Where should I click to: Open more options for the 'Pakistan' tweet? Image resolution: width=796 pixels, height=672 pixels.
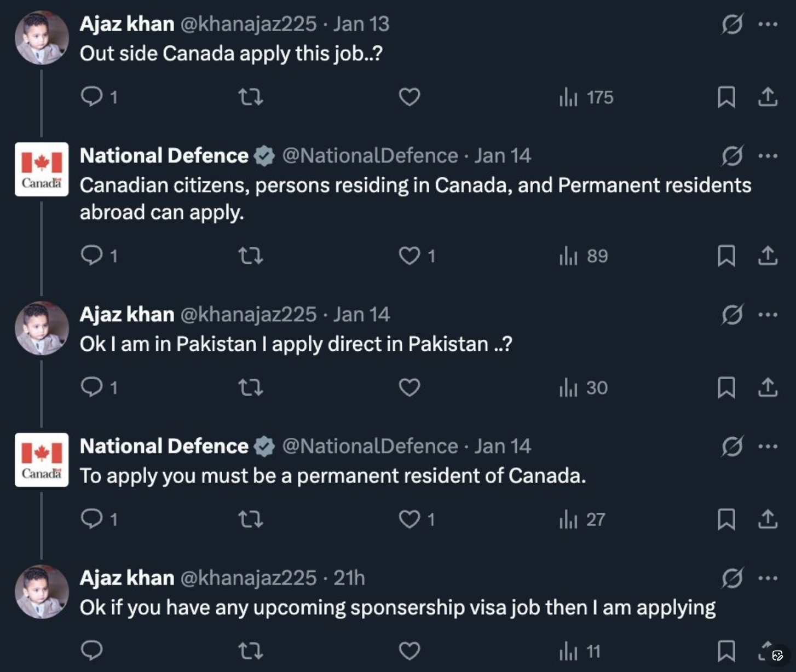tap(768, 315)
